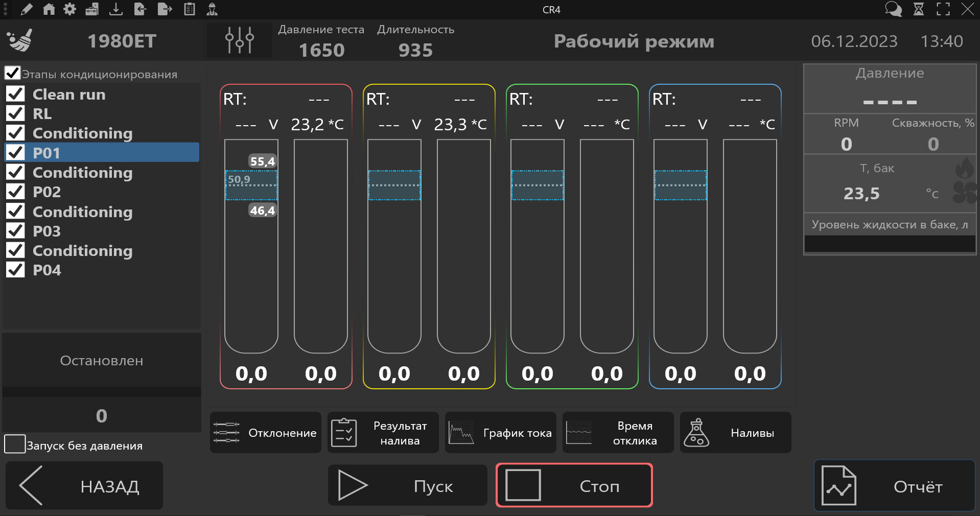Start the test with Пуск

click(x=408, y=485)
